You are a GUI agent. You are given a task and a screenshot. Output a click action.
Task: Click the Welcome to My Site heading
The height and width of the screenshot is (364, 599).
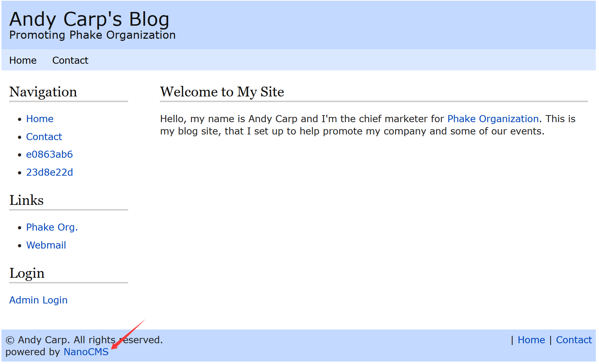(x=222, y=92)
